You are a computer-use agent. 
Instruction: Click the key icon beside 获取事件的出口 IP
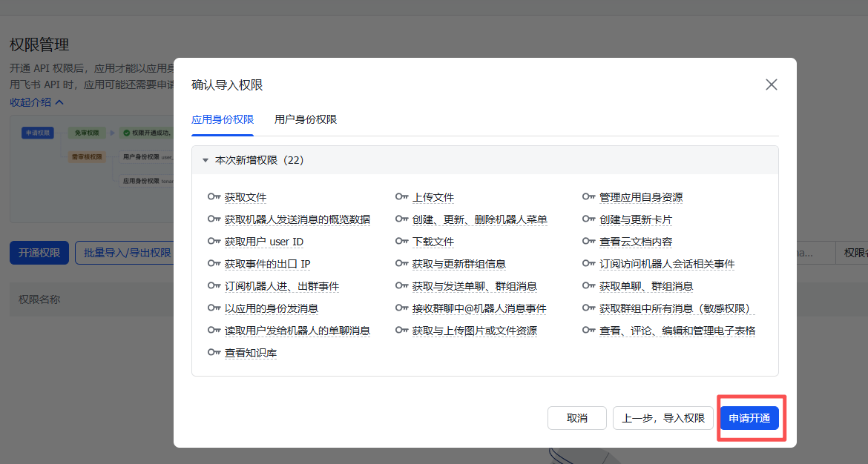click(x=212, y=263)
